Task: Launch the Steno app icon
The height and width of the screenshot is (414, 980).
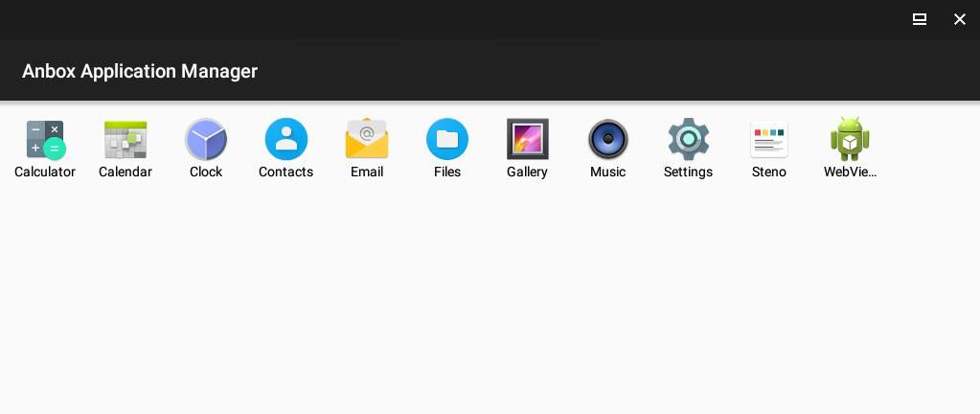Action: (x=768, y=139)
